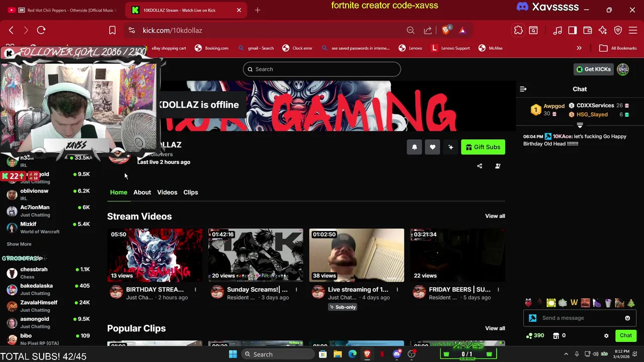The width and height of the screenshot is (644, 362).
Task: Open chat settings gear icon
Action: pyautogui.click(x=606, y=336)
